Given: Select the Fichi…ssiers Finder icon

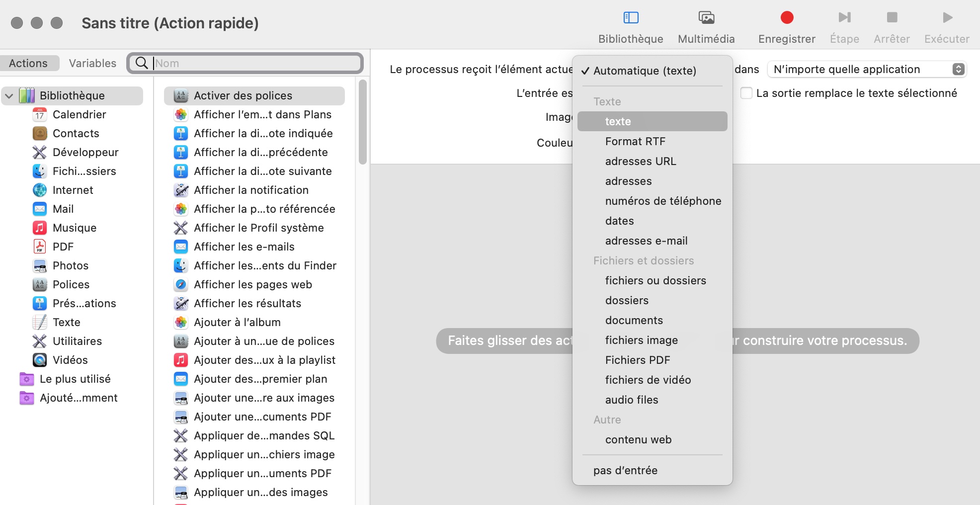Looking at the screenshot, I should click(40, 171).
